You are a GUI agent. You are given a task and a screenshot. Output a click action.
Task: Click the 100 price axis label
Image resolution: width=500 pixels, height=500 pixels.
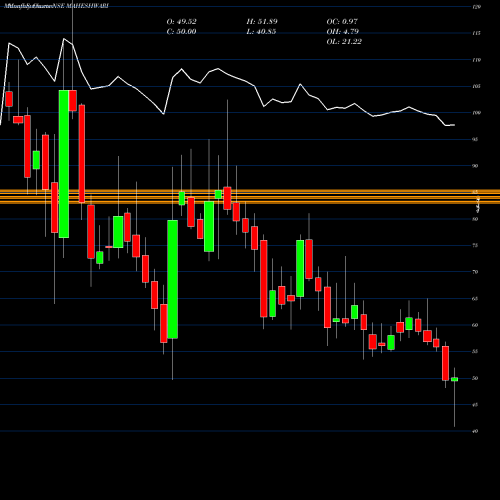476,113
